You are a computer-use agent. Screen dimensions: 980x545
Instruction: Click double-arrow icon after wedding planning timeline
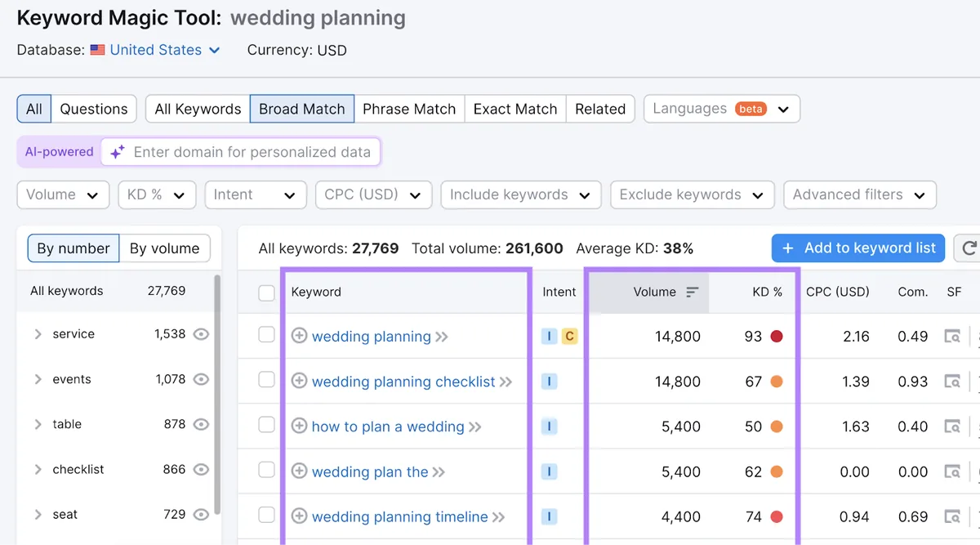(x=499, y=516)
